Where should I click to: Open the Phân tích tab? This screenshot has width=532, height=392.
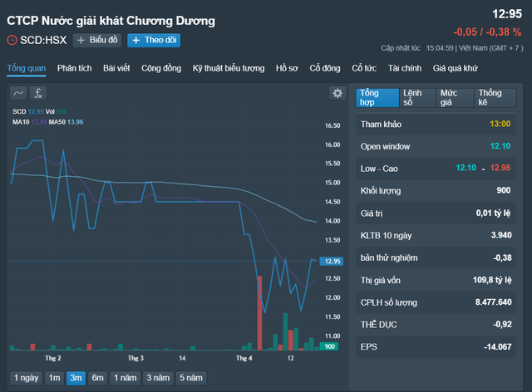pos(75,68)
